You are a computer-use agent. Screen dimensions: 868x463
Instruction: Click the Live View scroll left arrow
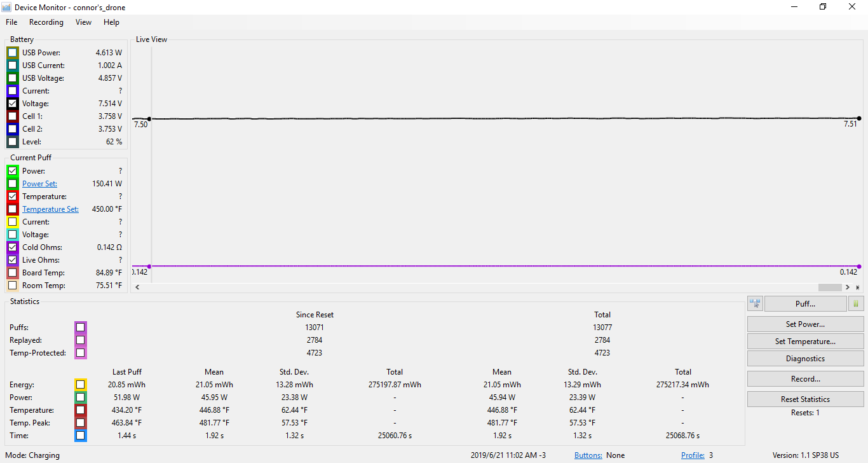[x=138, y=287]
